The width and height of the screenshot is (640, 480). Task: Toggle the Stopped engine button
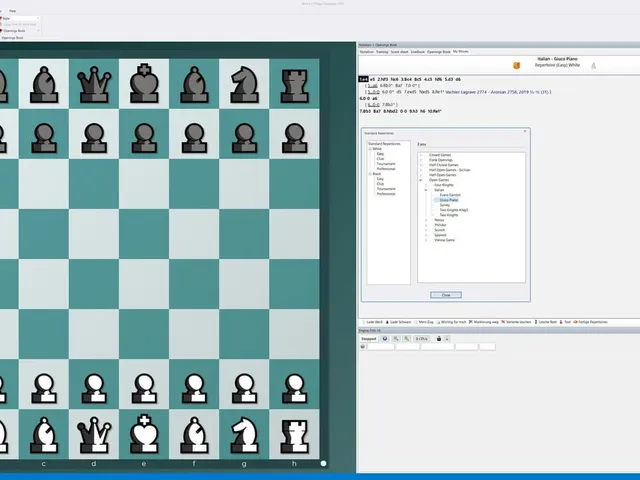[x=369, y=339]
